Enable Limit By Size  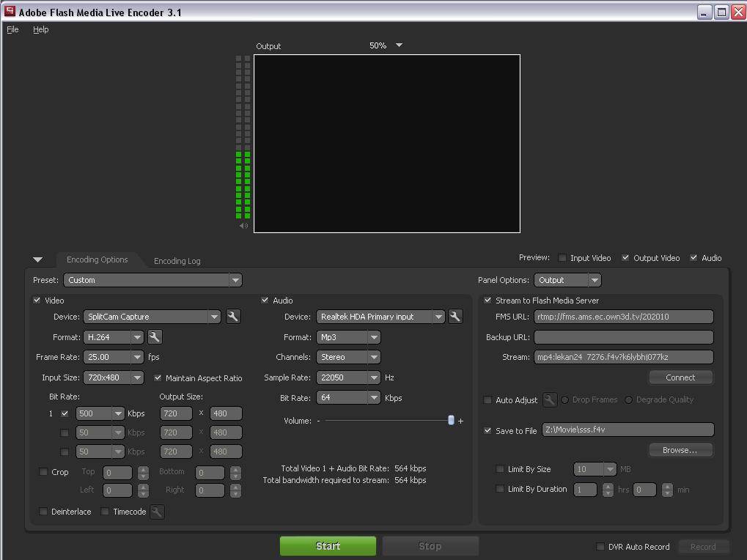coord(500,469)
